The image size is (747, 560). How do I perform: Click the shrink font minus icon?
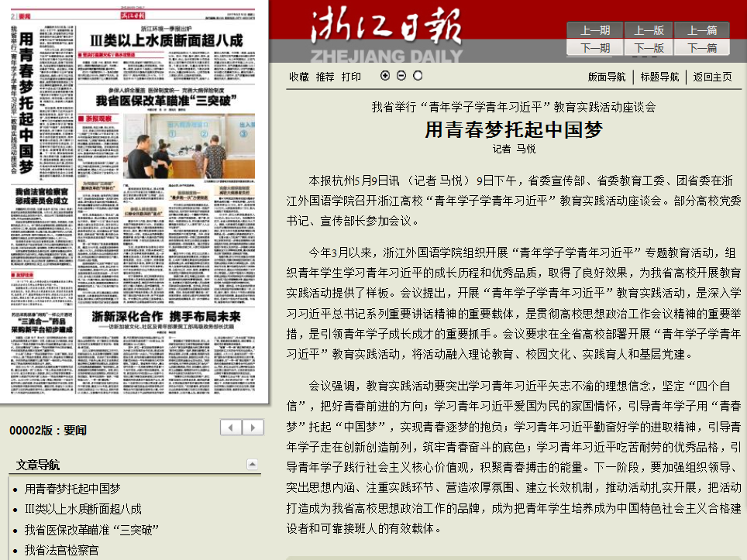(401, 76)
